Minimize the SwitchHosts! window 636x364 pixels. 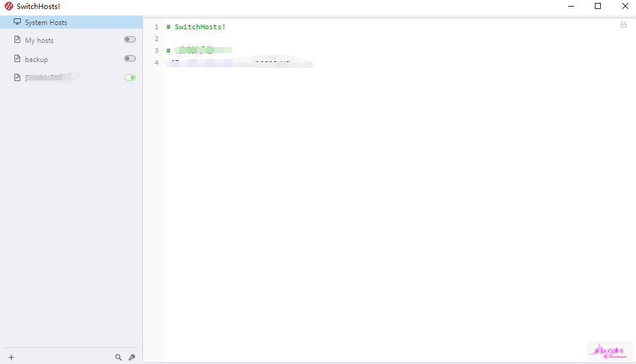click(571, 6)
